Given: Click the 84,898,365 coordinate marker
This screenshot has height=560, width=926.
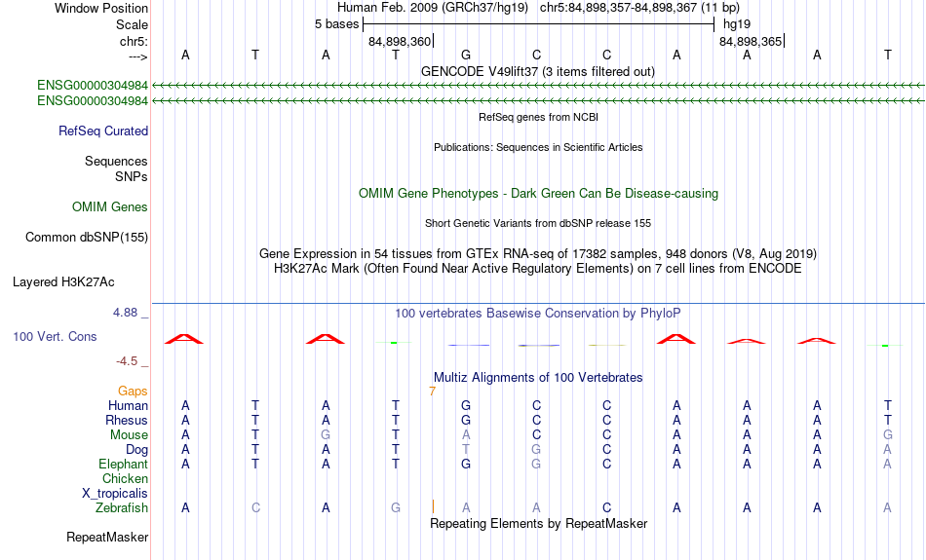Looking at the screenshot, I should [751, 41].
